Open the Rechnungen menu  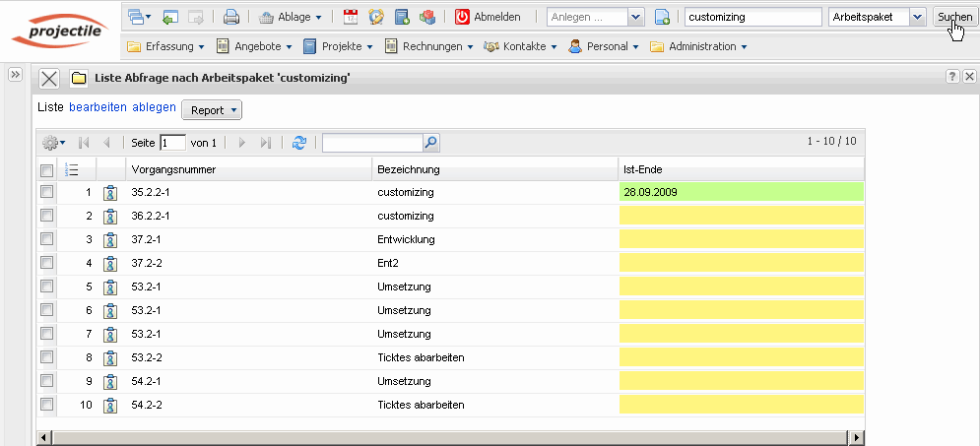(429, 46)
